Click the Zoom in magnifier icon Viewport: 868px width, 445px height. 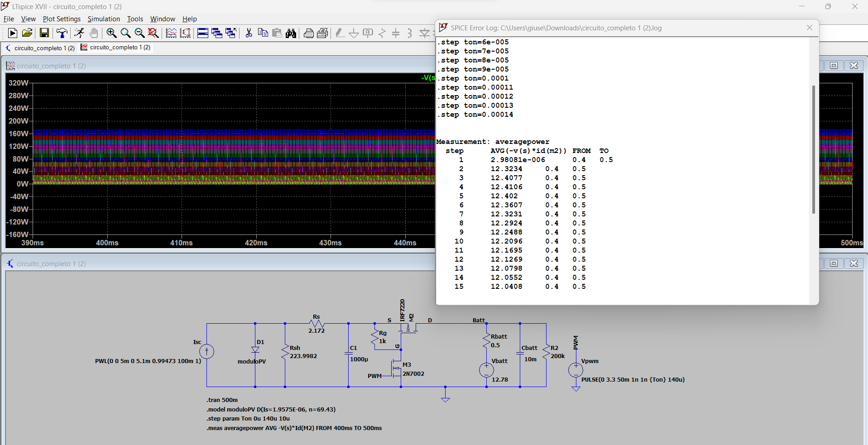(111, 33)
